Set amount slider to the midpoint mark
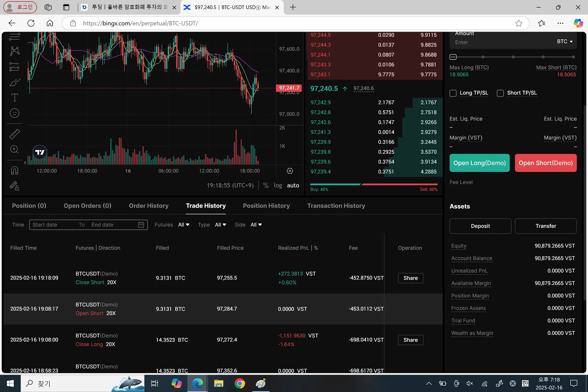 [513, 57]
